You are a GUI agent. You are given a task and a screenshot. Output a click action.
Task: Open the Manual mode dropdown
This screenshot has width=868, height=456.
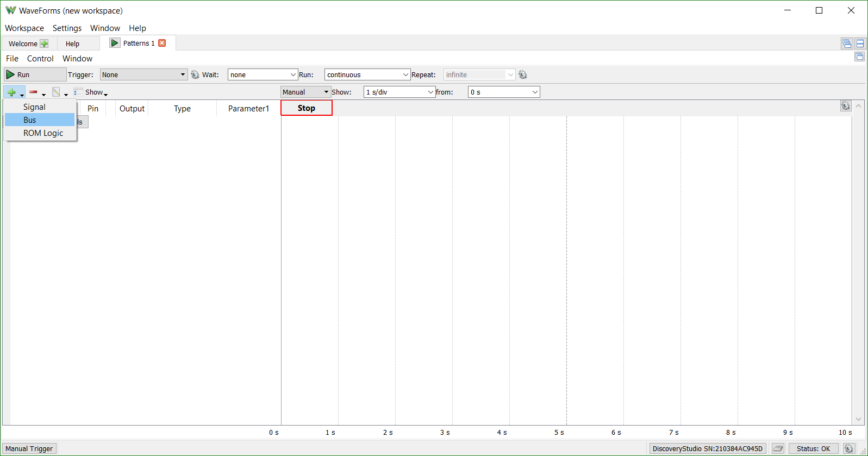(x=305, y=92)
